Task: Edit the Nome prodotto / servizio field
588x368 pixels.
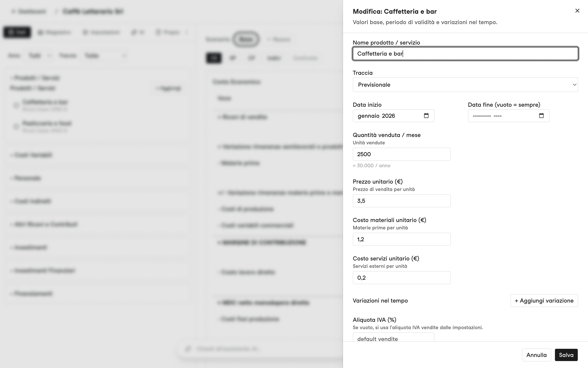Action: [x=465, y=54]
